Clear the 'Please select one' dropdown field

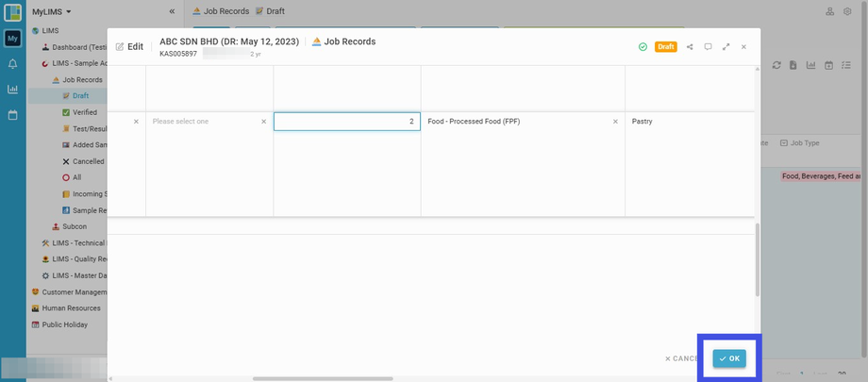click(263, 122)
